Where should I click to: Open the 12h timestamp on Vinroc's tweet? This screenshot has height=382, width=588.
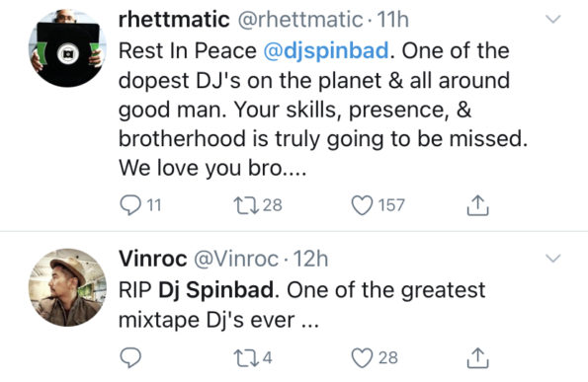[x=310, y=259]
